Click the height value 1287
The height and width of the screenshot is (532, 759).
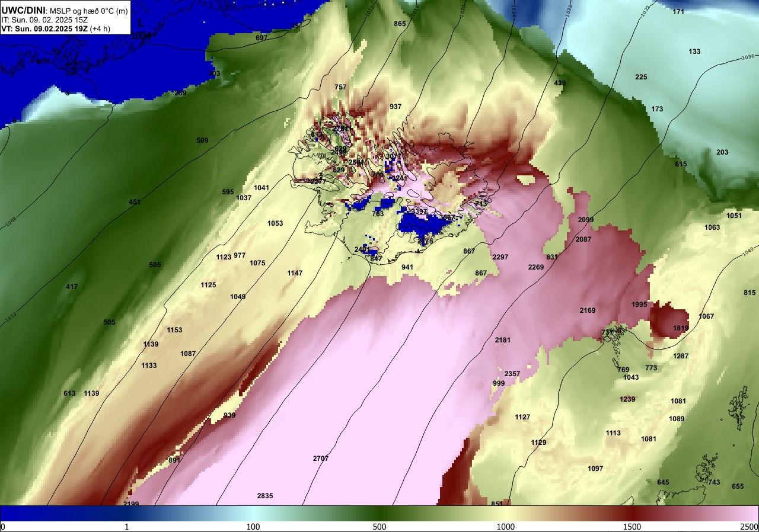[x=681, y=356]
